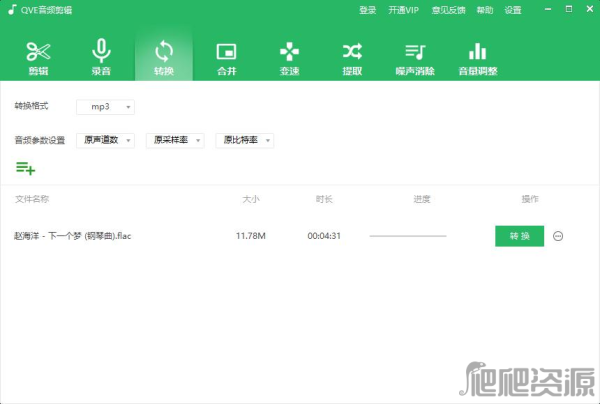Open the 剪辑 scissors tool
The height and width of the screenshot is (404, 600).
(x=38, y=58)
